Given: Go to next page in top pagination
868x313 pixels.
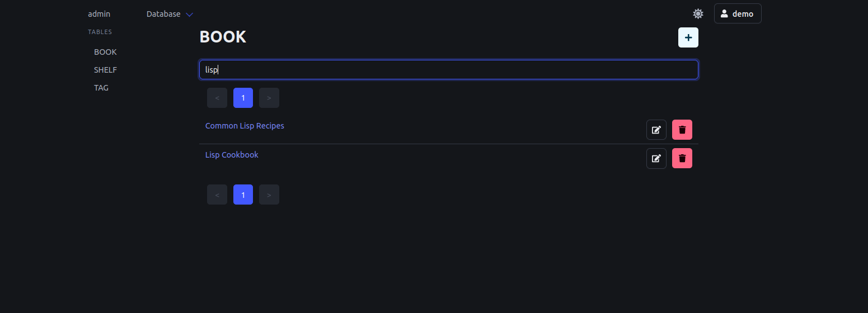Looking at the screenshot, I should [x=269, y=98].
